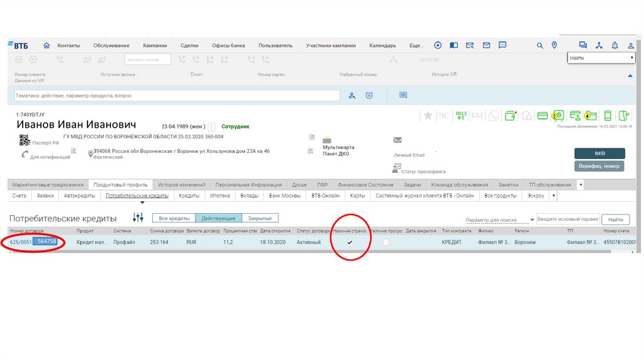Toggle the Наличие страховки checkbox

coord(350,242)
